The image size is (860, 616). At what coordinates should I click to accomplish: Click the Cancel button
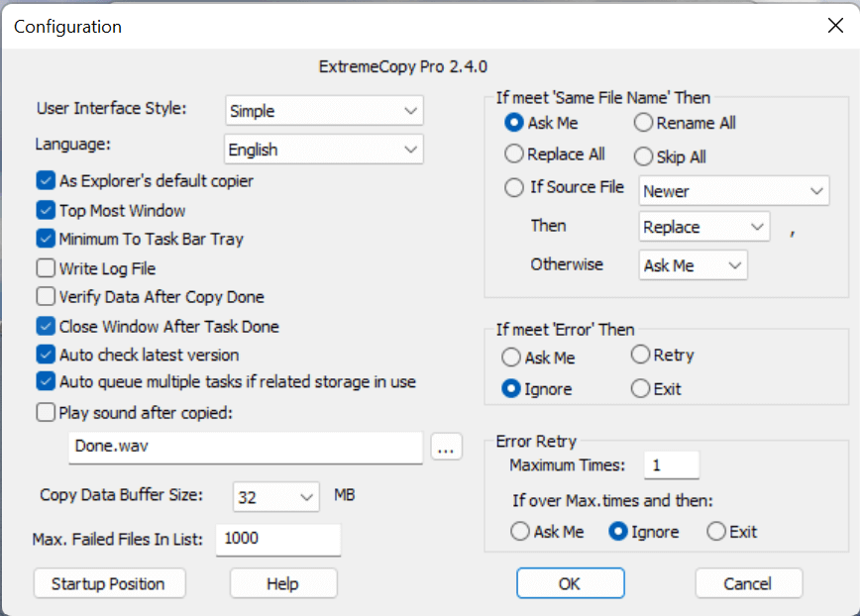click(749, 583)
